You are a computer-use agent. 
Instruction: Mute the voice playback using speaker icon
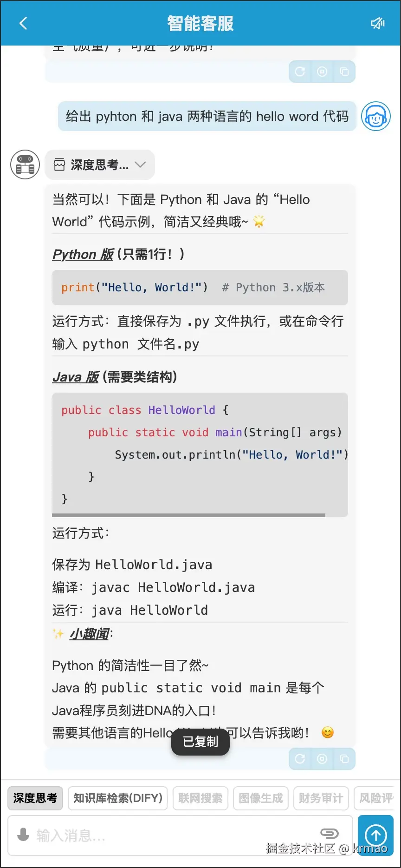pyautogui.click(x=378, y=23)
